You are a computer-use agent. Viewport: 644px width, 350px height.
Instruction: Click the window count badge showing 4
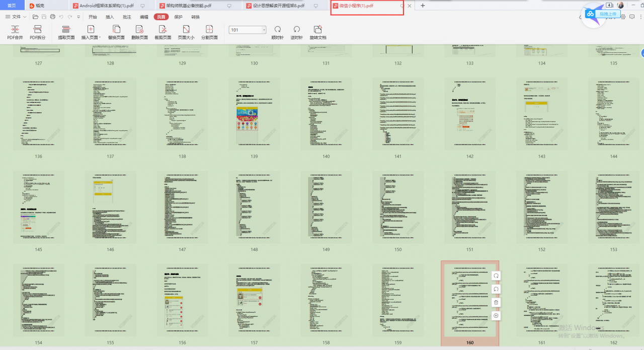coord(609,5)
